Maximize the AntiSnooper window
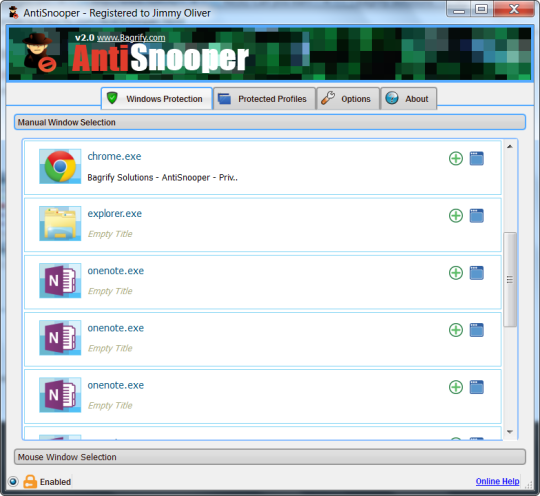Image resolution: width=540 pixels, height=496 pixels. (481, 10)
